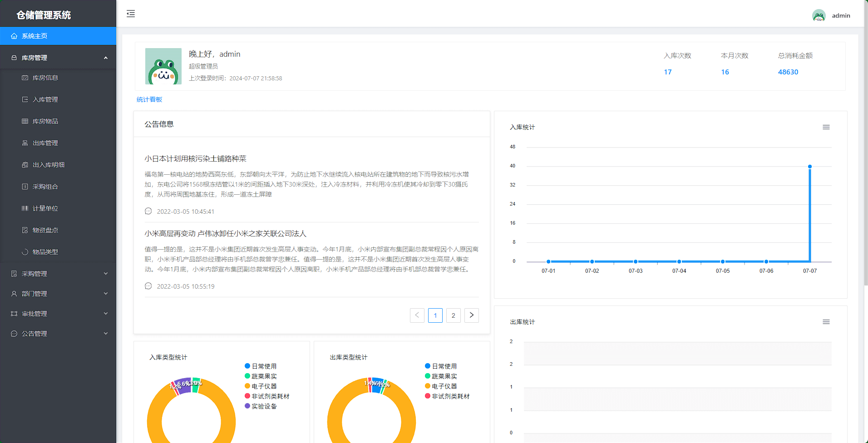Expand the 采购管理 submenu arrow

coord(106,274)
